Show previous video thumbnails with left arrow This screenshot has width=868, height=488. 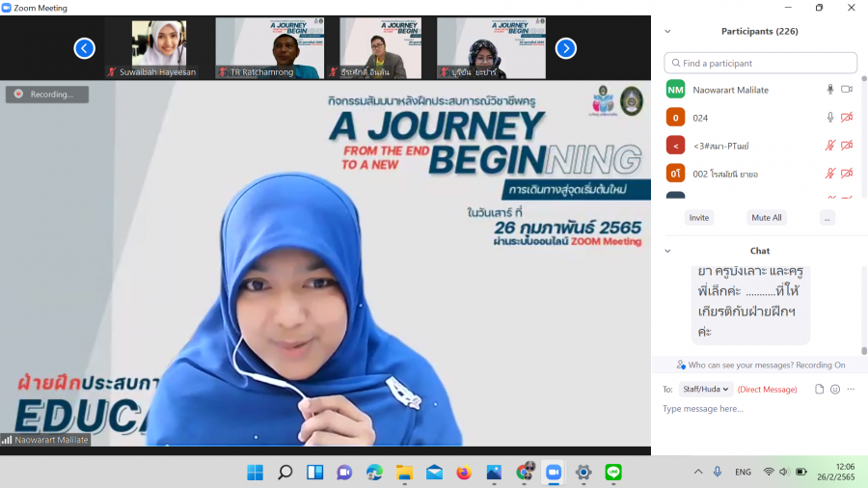(x=85, y=48)
